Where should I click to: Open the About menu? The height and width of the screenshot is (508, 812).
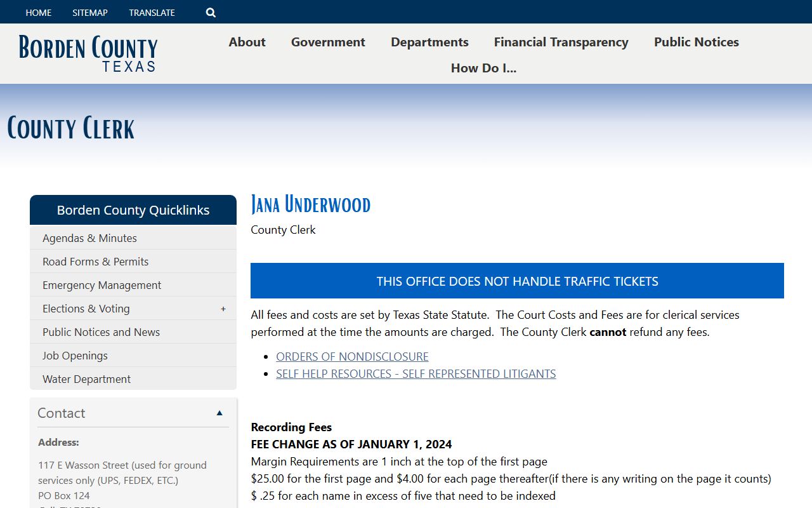click(247, 42)
